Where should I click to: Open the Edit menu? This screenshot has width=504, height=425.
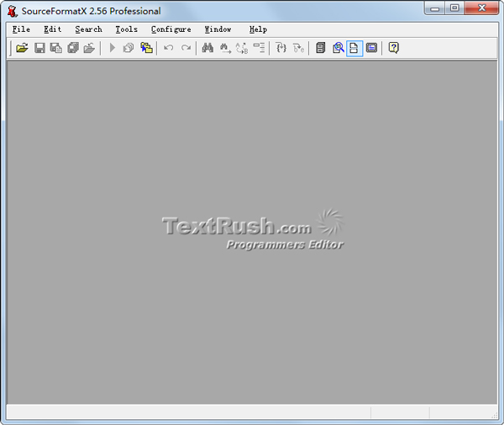[x=53, y=29]
